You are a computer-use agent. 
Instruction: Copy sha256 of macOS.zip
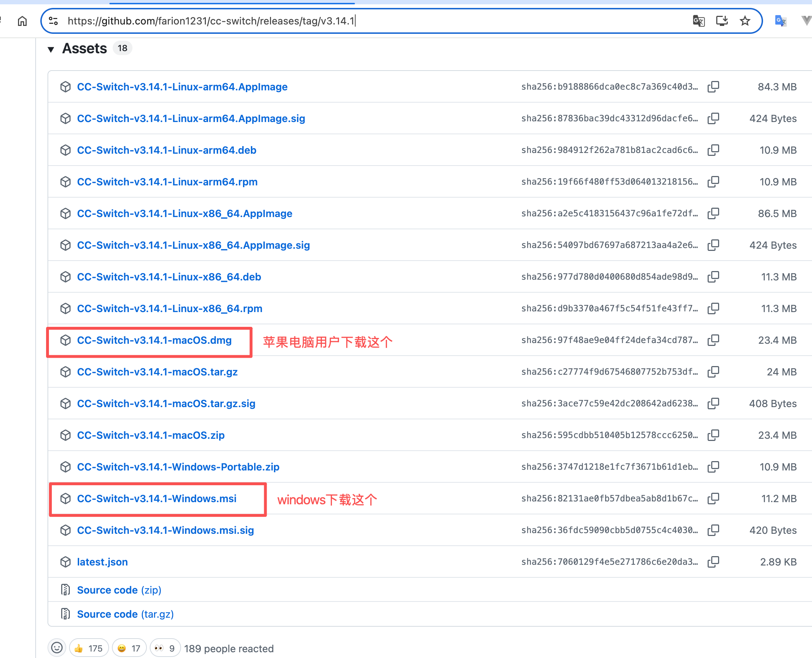[x=713, y=435]
